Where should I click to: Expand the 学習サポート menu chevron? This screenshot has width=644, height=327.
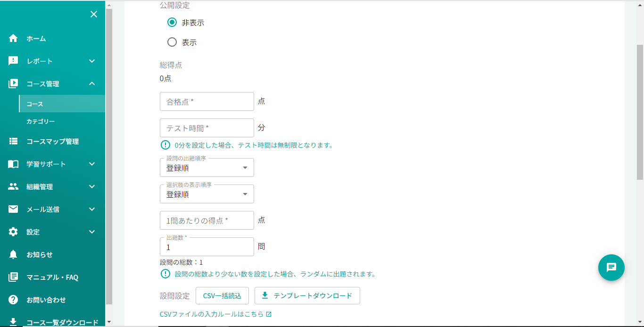[x=92, y=164]
